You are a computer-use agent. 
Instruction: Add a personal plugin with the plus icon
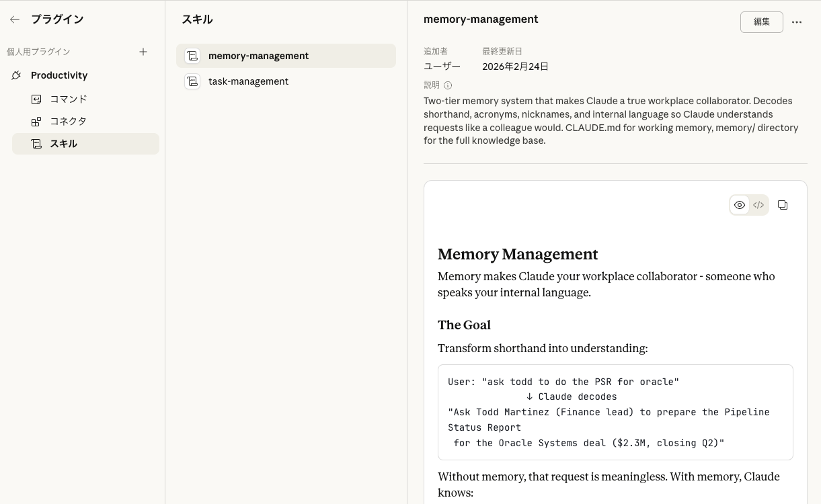click(143, 52)
